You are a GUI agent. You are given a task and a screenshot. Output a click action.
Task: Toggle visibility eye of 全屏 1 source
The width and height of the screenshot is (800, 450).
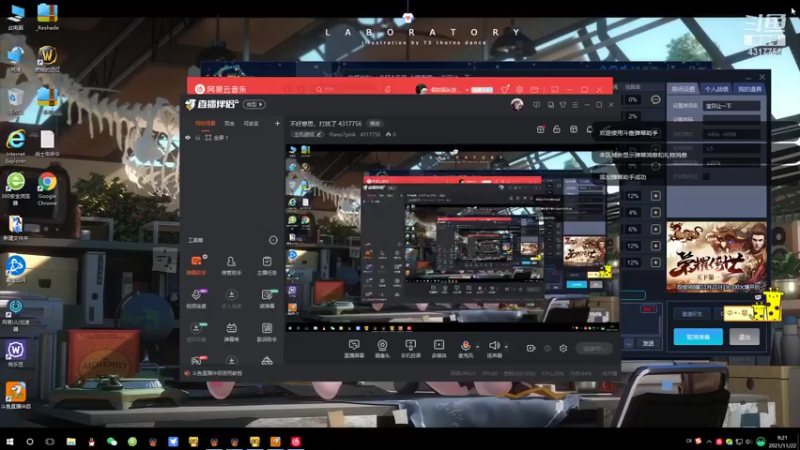coord(188,138)
